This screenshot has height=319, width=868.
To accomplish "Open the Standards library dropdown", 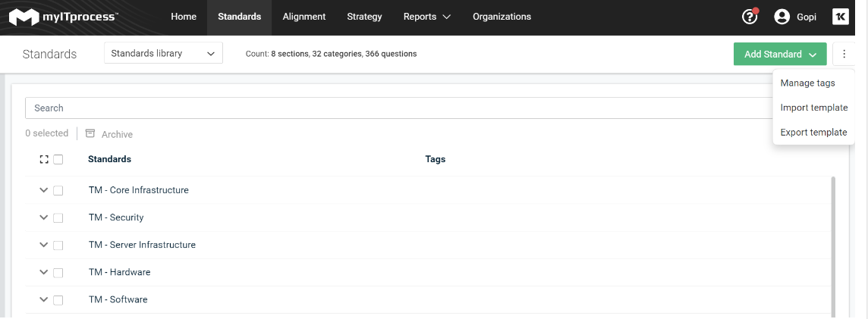I will pos(163,54).
